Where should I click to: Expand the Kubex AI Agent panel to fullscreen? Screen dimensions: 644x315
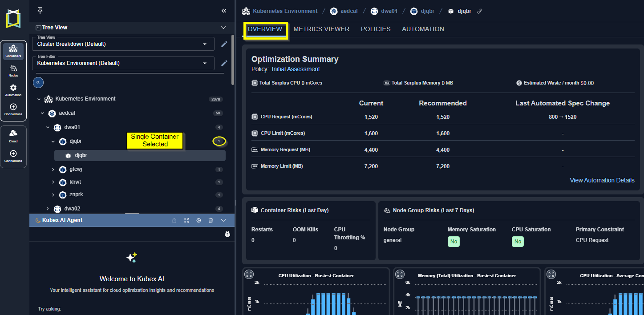[x=186, y=220]
